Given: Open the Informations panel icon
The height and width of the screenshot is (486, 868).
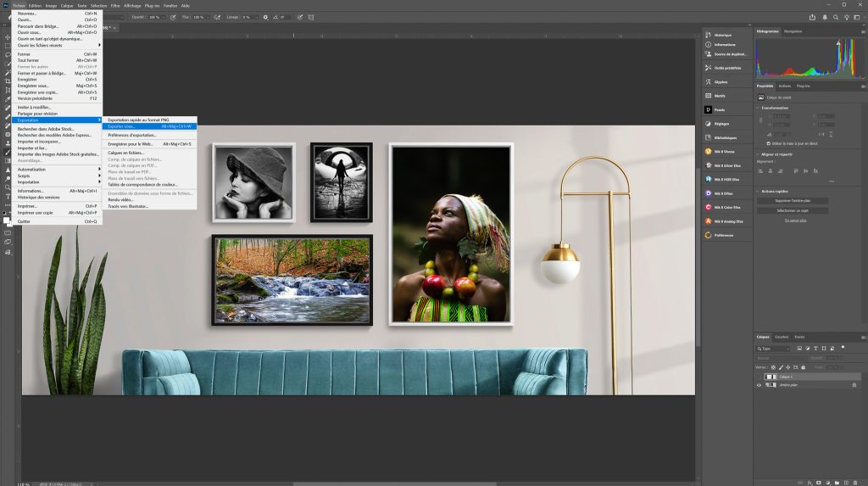Looking at the screenshot, I should (x=708, y=44).
